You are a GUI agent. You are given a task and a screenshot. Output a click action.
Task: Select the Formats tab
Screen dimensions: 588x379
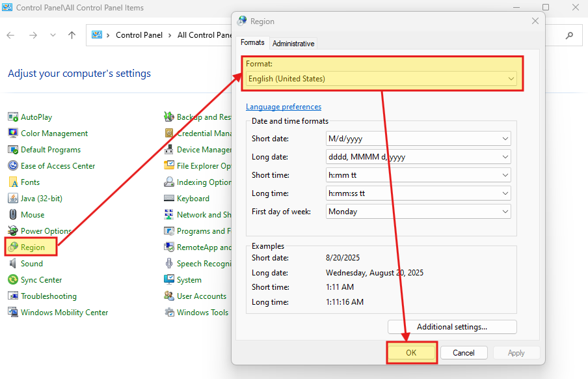[x=252, y=42]
